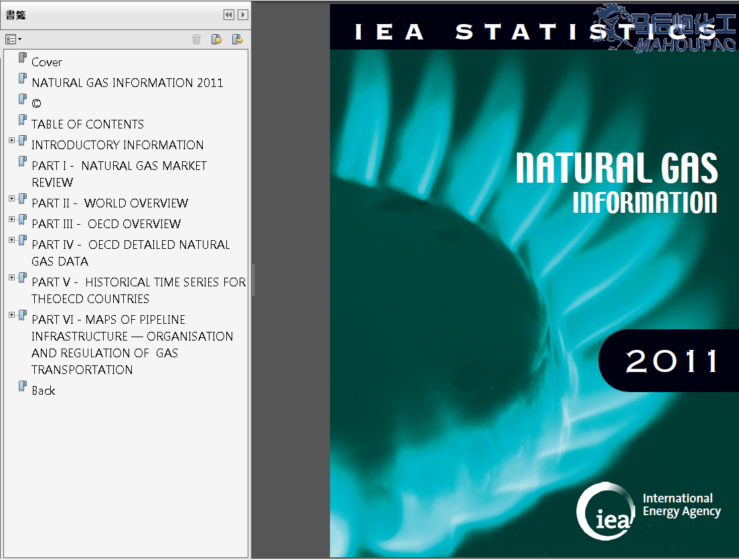Go to PART III OECD Overview
Viewport: 739px width, 560px height.
(106, 224)
